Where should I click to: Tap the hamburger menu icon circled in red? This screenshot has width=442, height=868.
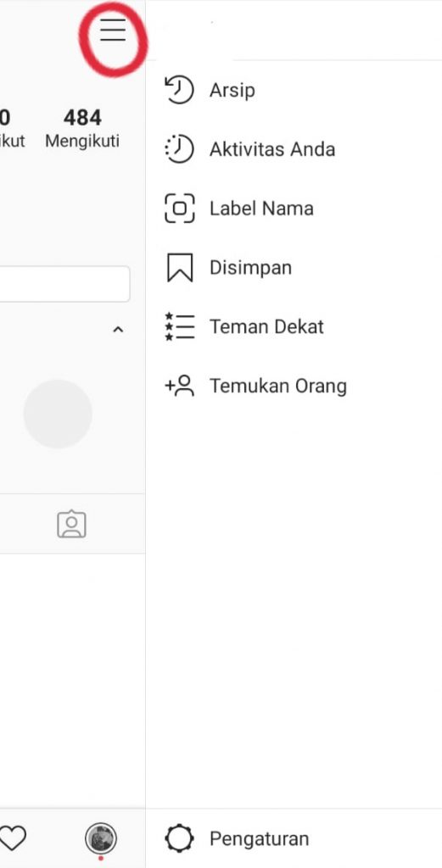[x=113, y=30]
